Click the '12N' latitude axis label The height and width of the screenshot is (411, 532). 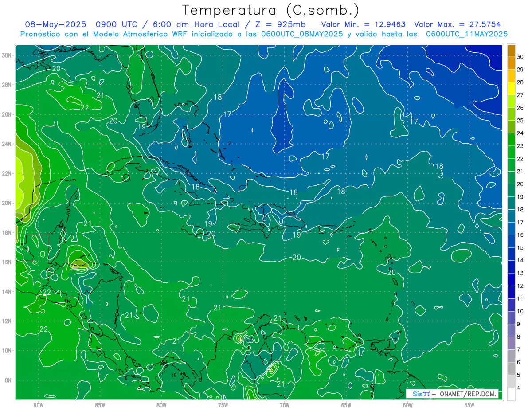coord(7,321)
